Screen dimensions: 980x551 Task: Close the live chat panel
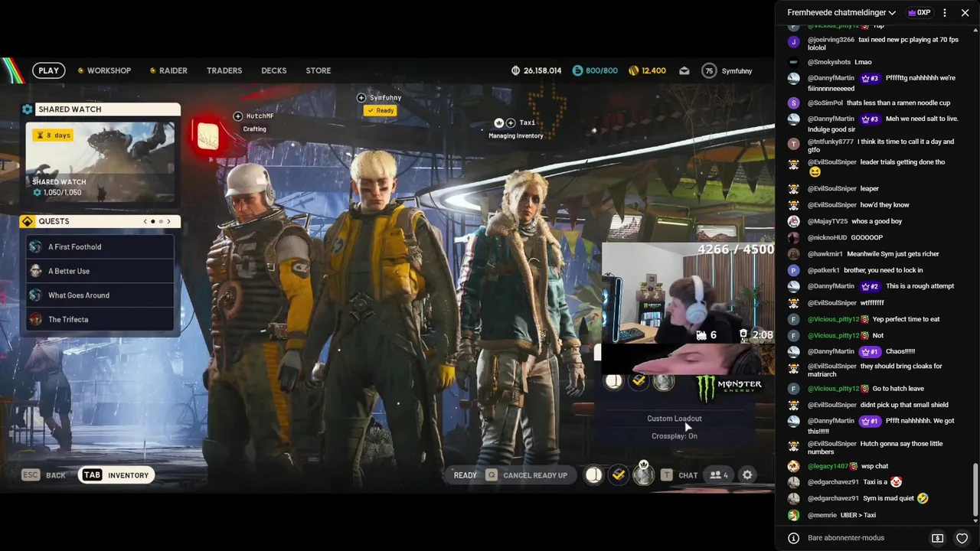965,13
